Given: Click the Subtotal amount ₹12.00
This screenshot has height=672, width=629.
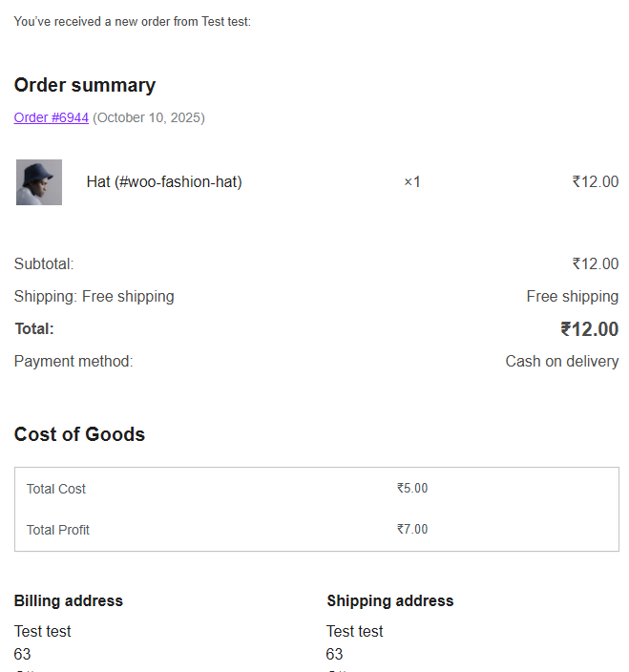Looking at the screenshot, I should [x=595, y=263].
